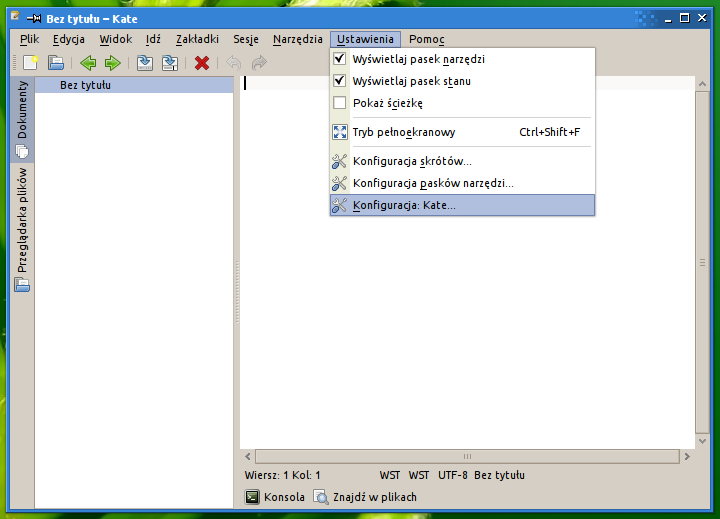The height and width of the screenshot is (519, 720).
Task: Click the horizontal scrollbar left arrow
Action: coord(248,457)
